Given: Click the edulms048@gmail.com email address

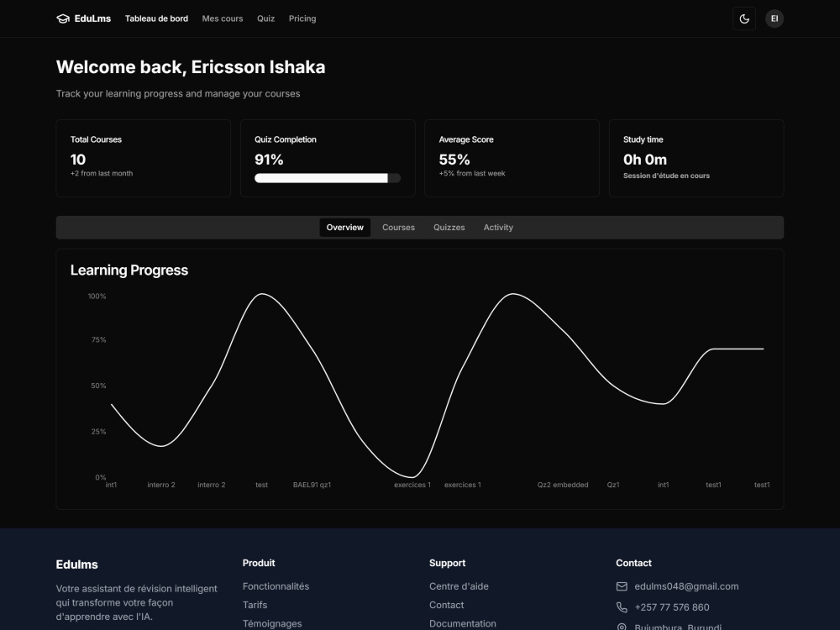Looking at the screenshot, I should (x=686, y=586).
